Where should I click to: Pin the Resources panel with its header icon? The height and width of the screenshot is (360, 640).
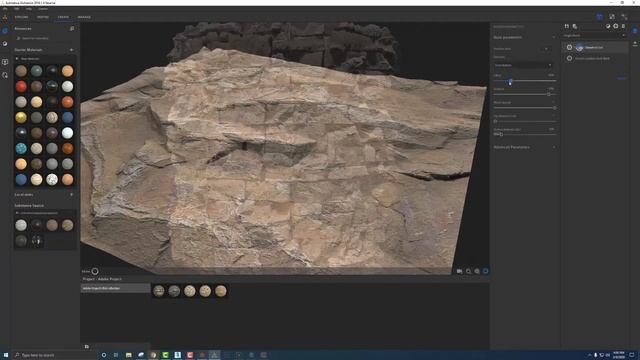point(72,29)
